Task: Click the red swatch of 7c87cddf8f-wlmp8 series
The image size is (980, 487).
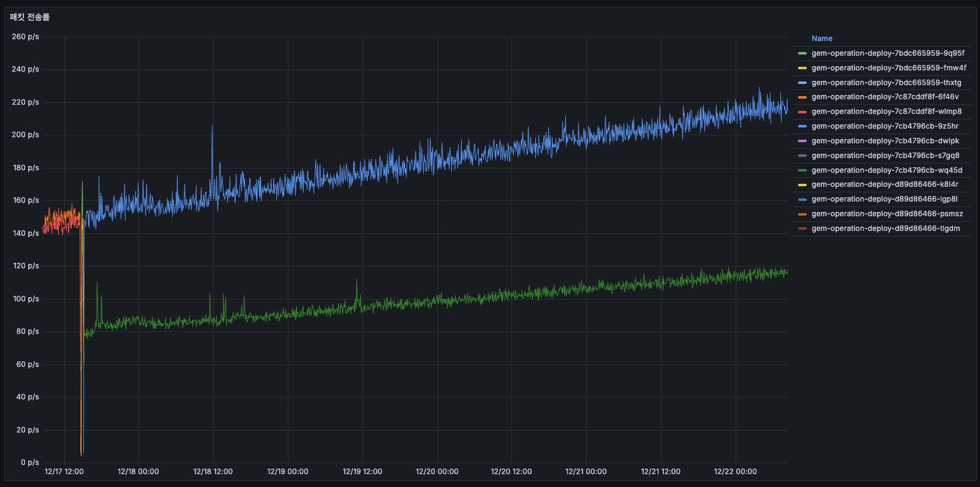Action: [802, 111]
